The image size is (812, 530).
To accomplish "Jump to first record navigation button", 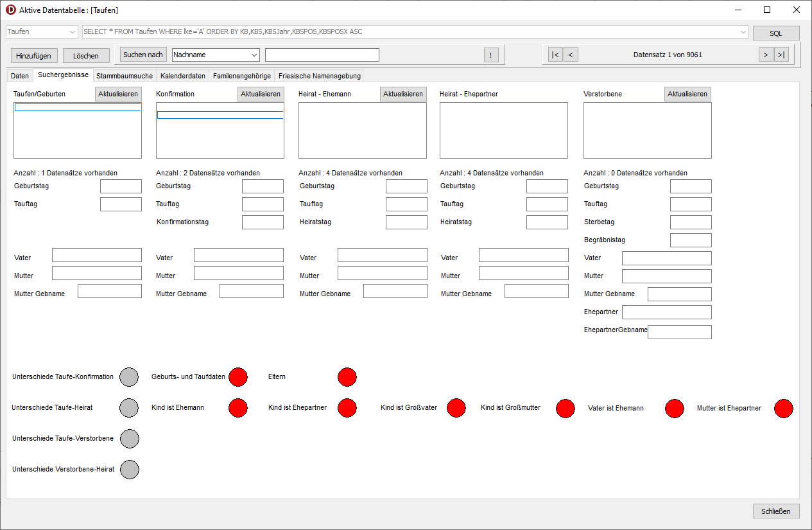I will click(555, 55).
